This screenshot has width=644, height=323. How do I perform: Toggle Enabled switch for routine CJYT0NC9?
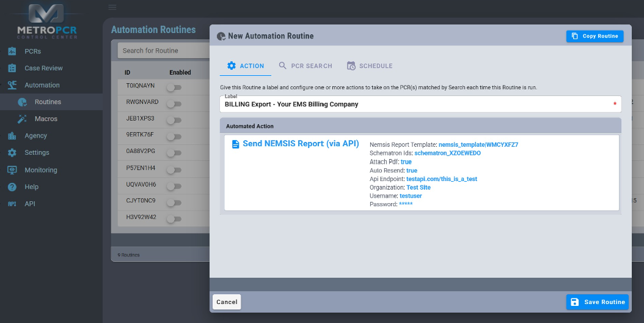(174, 202)
